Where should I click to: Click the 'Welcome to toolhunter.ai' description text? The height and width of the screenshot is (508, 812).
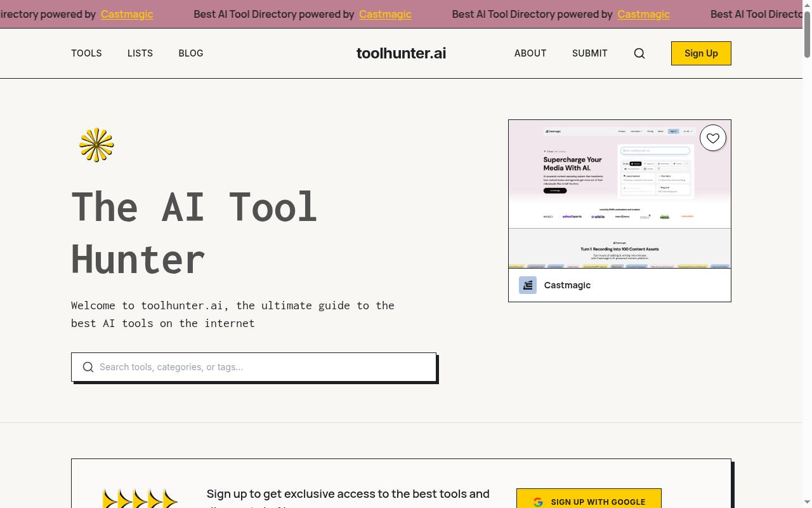pyautogui.click(x=233, y=314)
